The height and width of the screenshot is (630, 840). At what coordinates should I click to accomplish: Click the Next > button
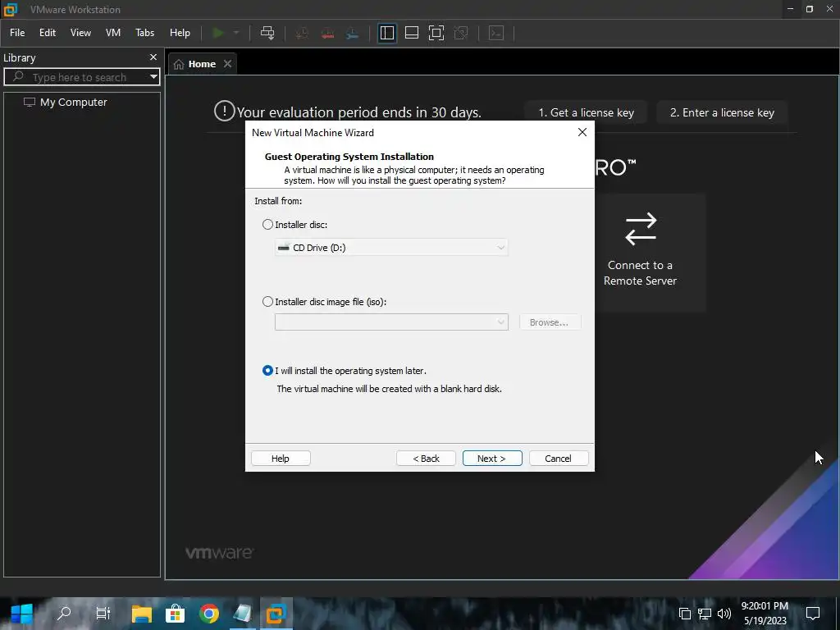click(x=492, y=458)
